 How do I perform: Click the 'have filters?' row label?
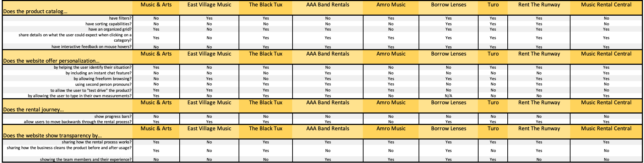[x=120, y=18]
